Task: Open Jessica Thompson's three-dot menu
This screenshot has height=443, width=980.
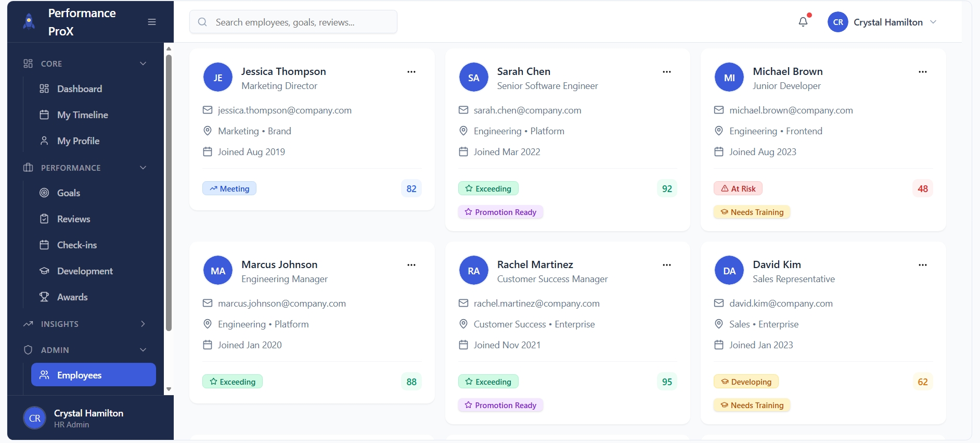Action: coord(411,72)
